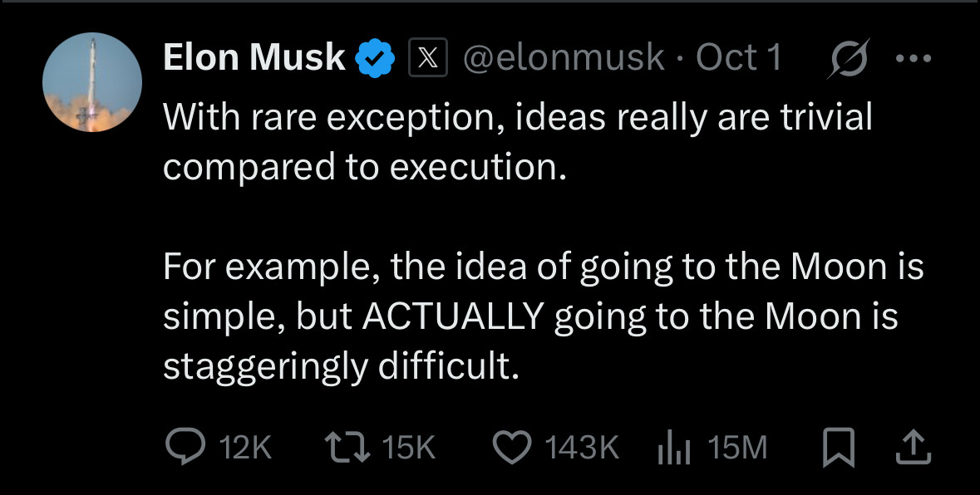Click the Oct 1 timestamp
The height and width of the screenshot is (495, 980).
[739, 57]
